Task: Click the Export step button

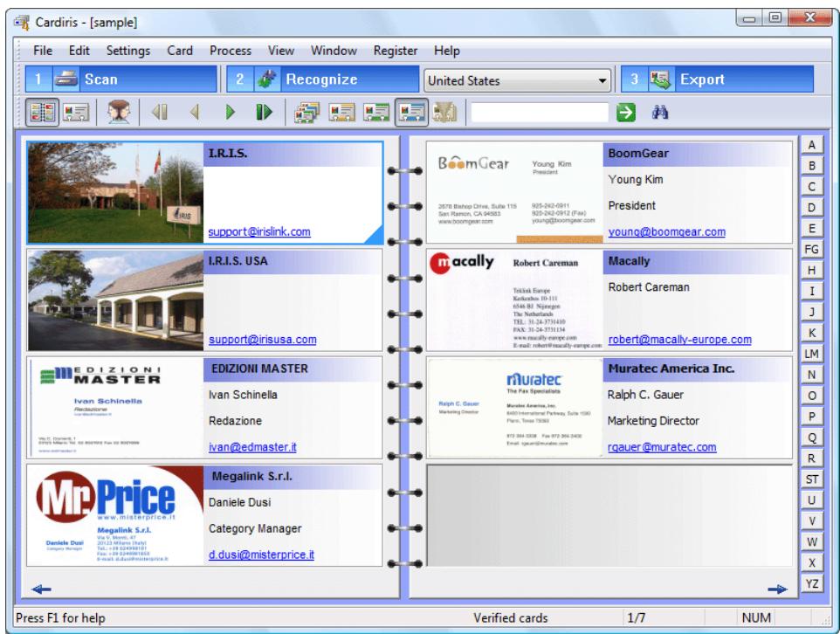Action: [718, 79]
